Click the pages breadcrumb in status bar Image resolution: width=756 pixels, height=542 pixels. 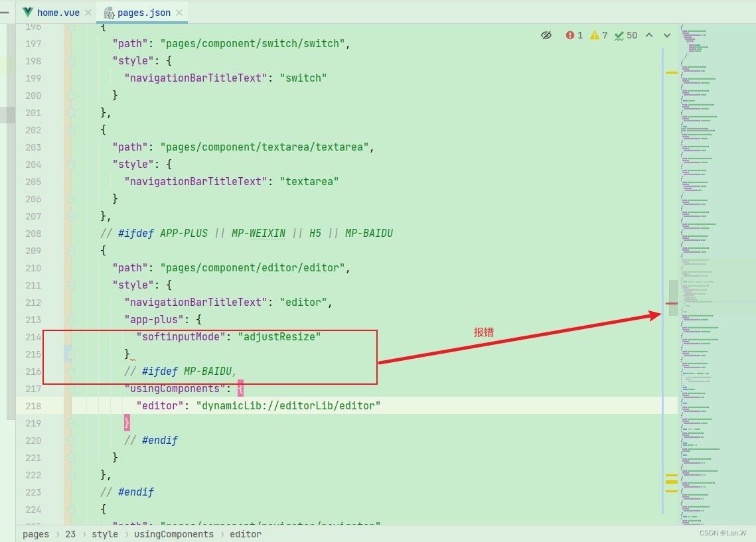click(36, 534)
